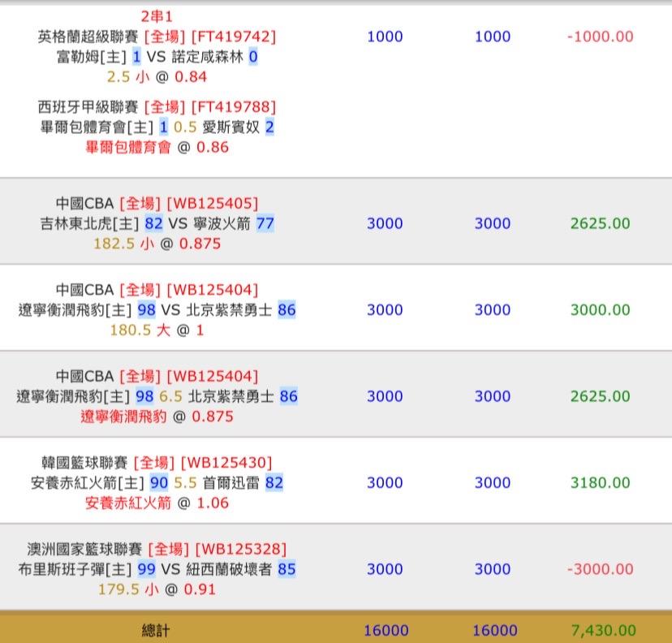Select the 180.5 大 @ 1 bet line
The width and height of the screenshot is (672, 643).
pos(157,330)
